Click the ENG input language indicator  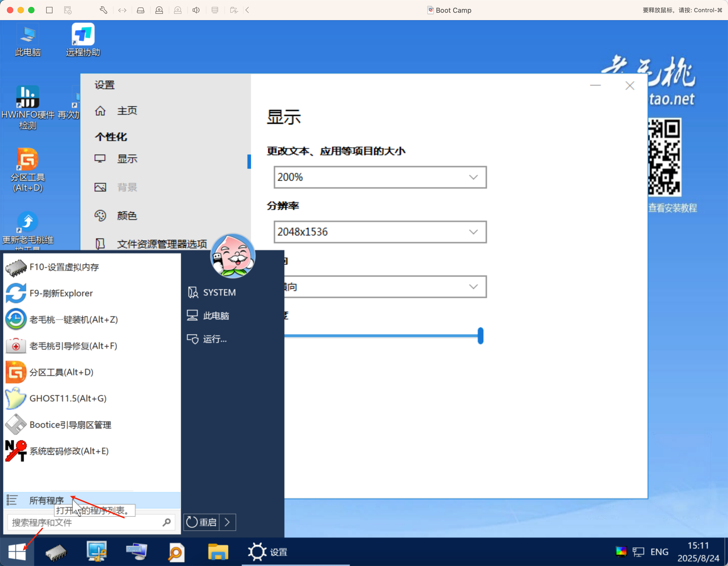click(659, 552)
